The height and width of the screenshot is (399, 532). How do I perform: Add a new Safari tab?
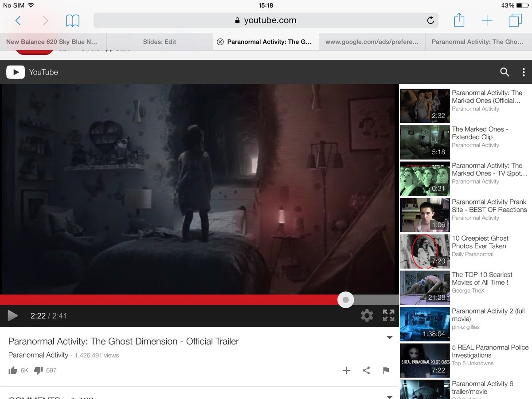coord(487,20)
